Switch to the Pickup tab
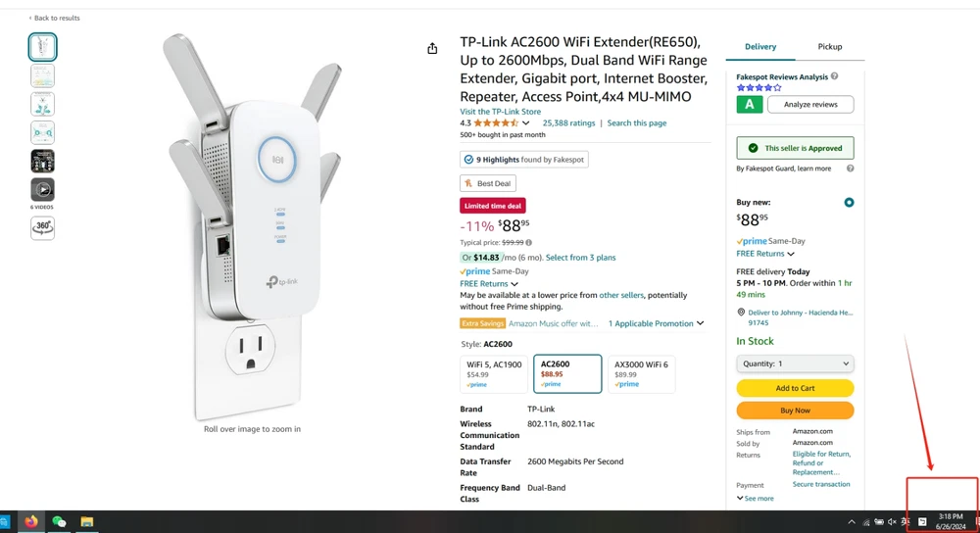 pos(829,47)
